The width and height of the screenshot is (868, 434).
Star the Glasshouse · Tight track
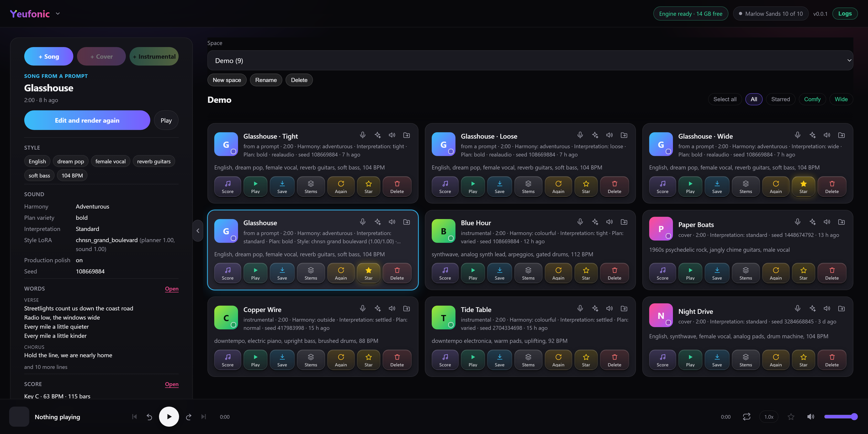coord(369,186)
